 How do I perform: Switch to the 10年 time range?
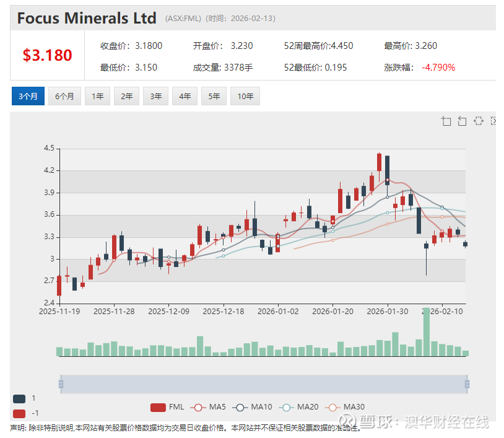tap(245, 96)
